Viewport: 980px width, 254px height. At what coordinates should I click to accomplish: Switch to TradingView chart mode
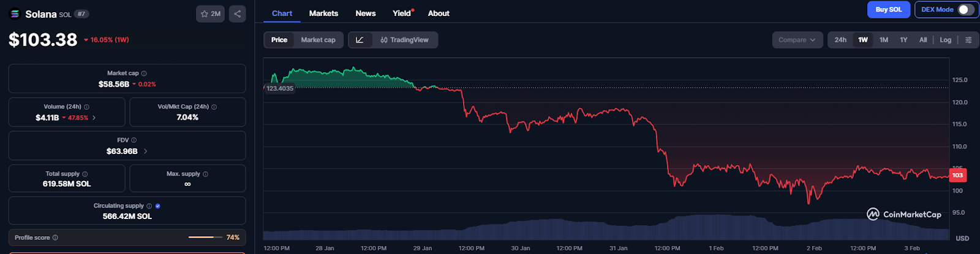tap(404, 40)
